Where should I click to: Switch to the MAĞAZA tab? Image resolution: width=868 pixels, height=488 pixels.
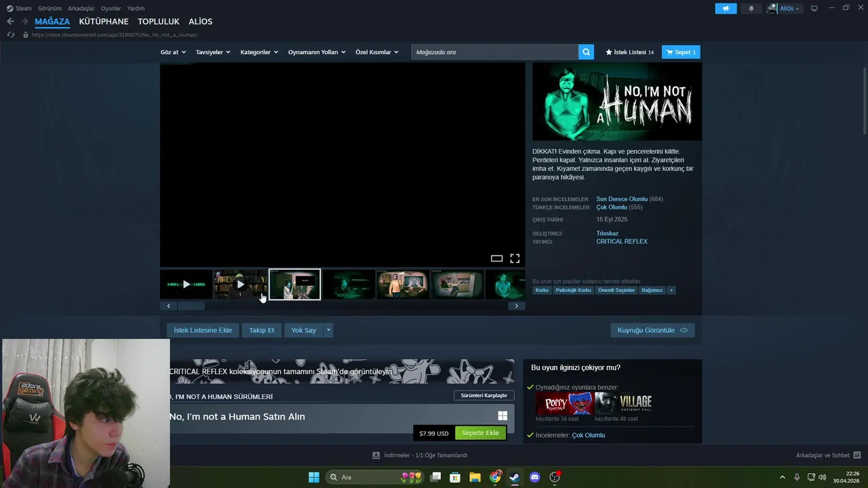coord(52,22)
